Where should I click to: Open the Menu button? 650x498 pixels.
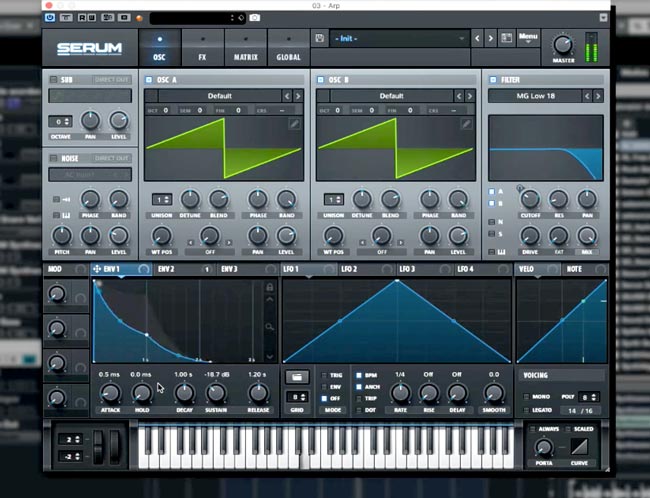coord(527,38)
